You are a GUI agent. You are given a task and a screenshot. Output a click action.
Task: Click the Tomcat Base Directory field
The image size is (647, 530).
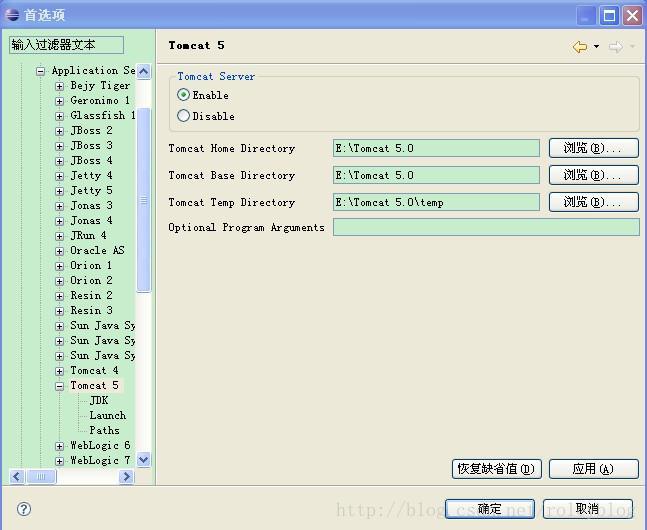pos(436,175)
